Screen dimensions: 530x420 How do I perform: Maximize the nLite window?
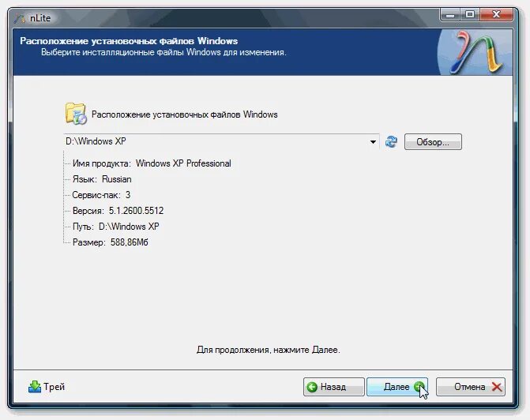tap(470, 14)
